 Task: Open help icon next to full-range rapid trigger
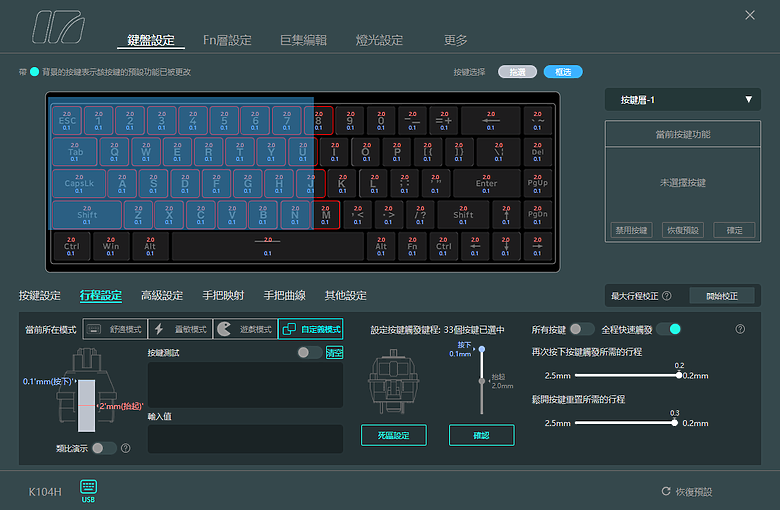740,329
